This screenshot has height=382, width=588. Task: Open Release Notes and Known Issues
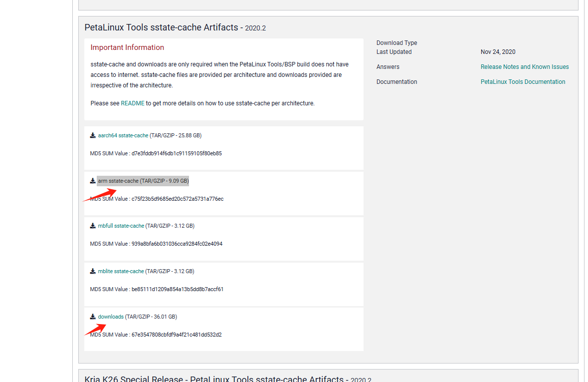(x=525, y=67)
